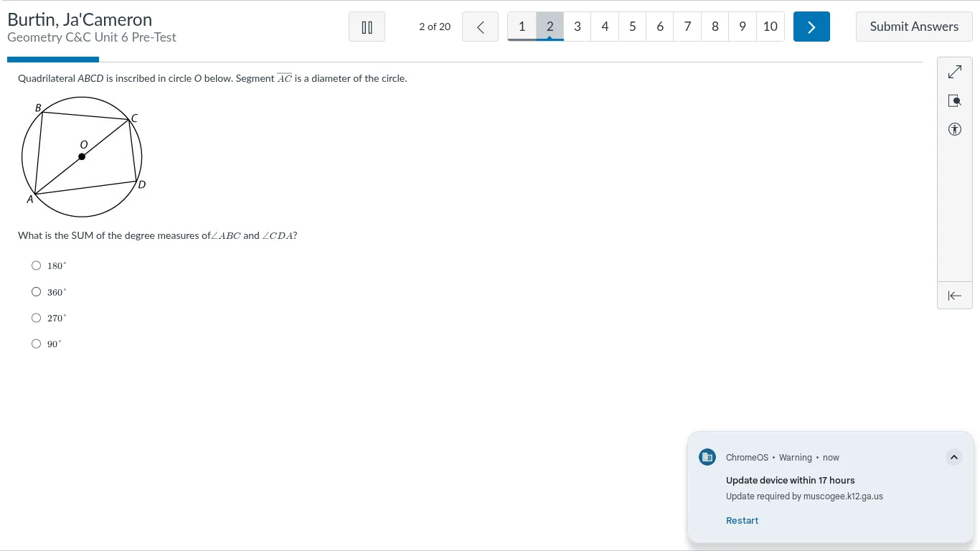Click the ChromeOS notification app icon
980x551 pixels.
tap(707, 457)
